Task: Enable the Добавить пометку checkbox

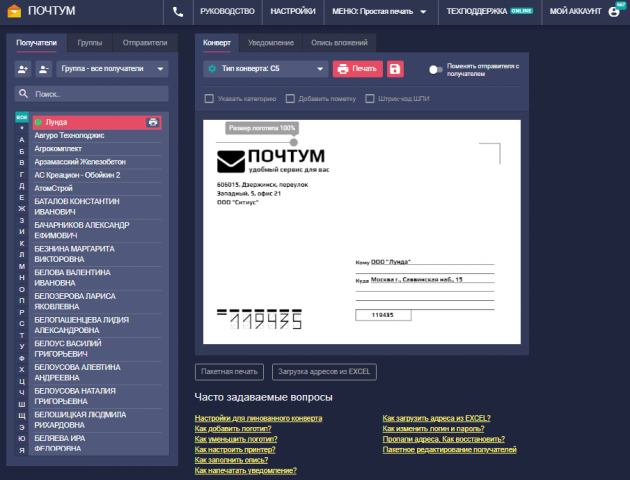Action: [x=290, y=98]
